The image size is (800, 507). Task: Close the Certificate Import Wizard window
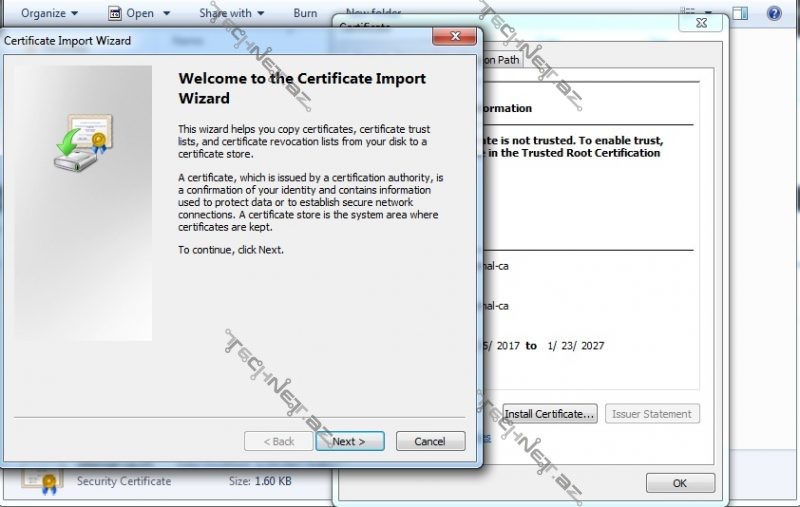pos(454,39)
